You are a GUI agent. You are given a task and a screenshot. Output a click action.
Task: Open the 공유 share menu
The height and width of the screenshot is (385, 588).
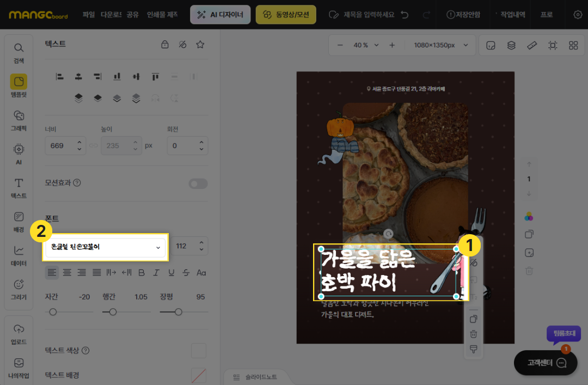[x=132, y=15]
